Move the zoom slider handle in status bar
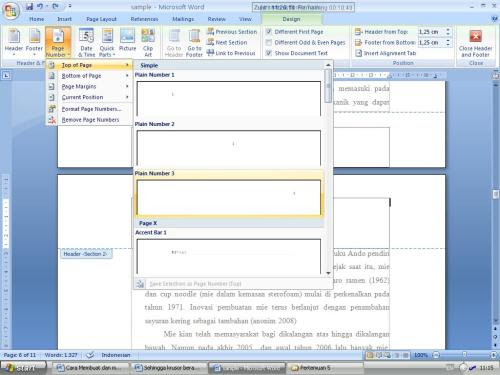 tap(464, 355)
